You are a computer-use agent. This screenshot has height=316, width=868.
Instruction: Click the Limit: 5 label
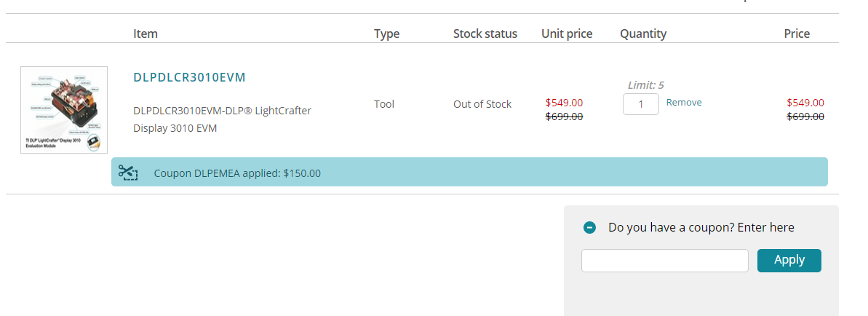click(645, 85)
